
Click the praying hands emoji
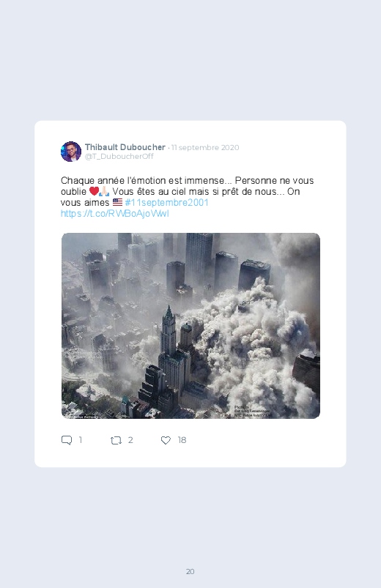[104, 192]
